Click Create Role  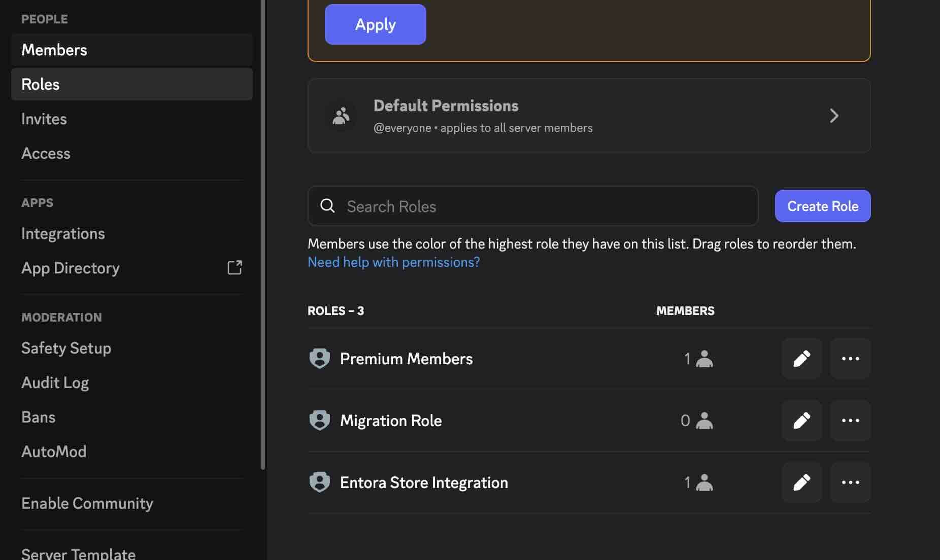coord(822,206)
